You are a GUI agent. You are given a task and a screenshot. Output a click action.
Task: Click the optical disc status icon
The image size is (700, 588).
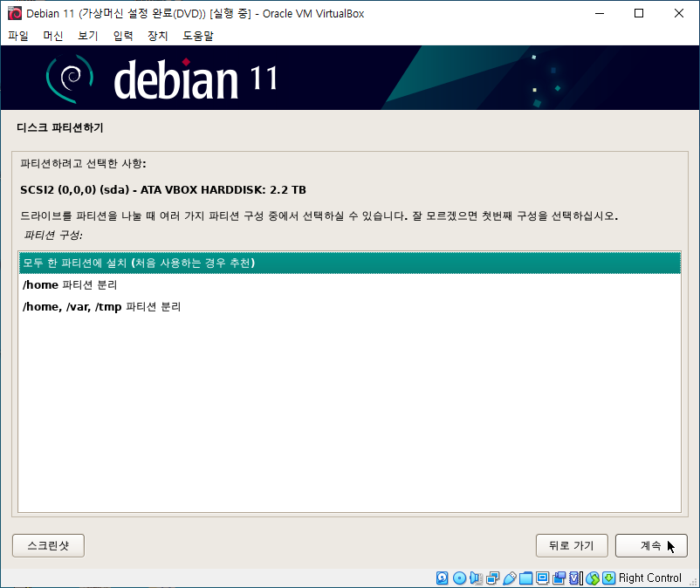click(459, 578)
